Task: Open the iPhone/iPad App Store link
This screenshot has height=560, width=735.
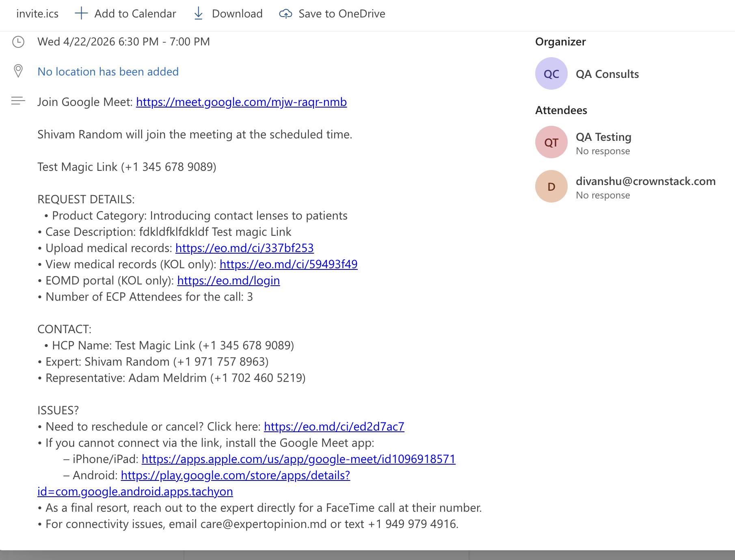Action: (x=298, y=459)
